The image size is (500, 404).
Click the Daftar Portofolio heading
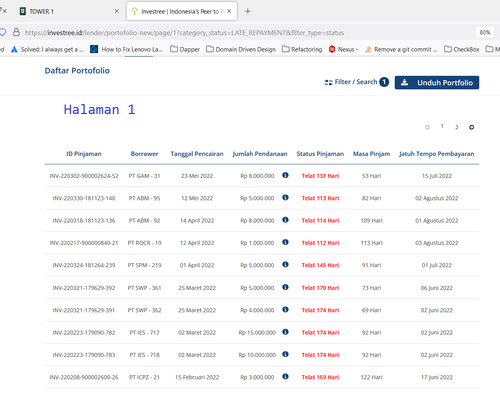click(x=77, y=71)
